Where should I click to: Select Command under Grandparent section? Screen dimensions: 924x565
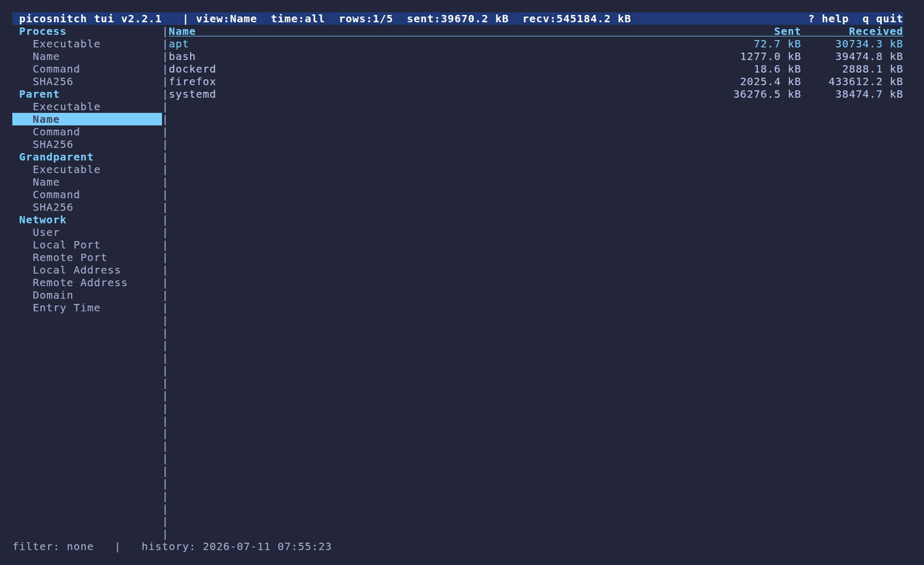[56, 195]
